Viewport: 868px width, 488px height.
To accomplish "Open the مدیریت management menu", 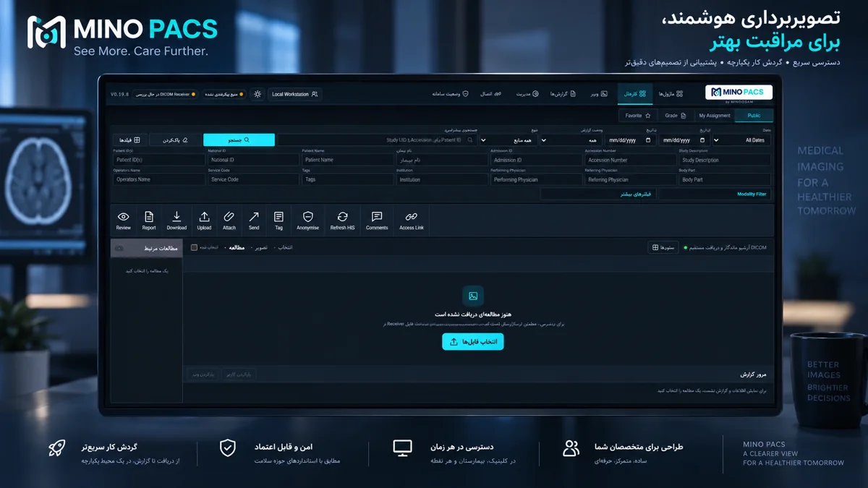I will click(x=527, y=94).
